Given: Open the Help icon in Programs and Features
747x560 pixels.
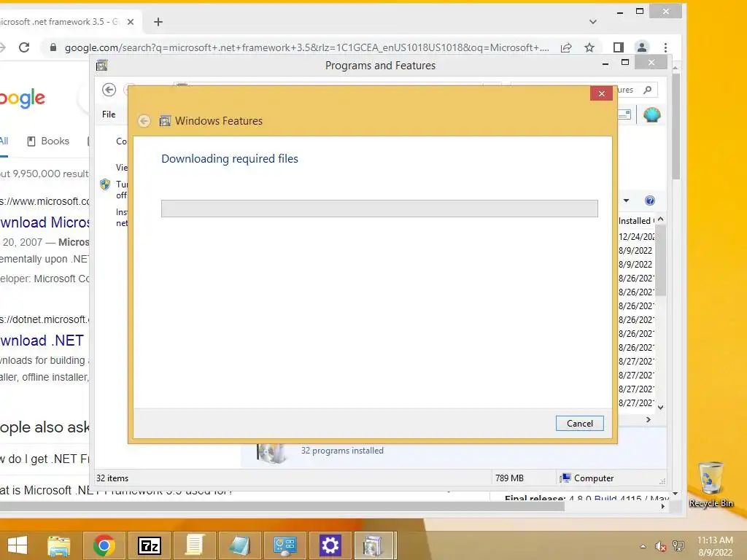Looking at the screenshot, I should [x=649, y=201].
